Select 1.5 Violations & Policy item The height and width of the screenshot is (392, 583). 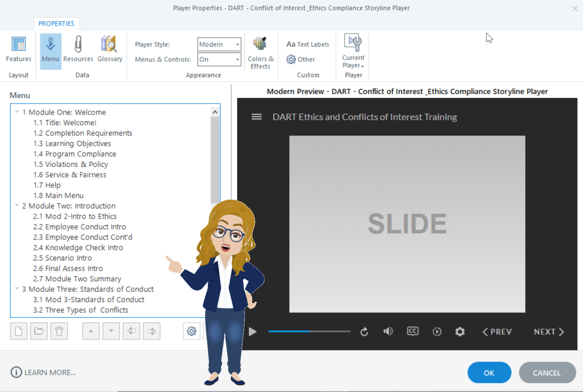[71, 164]
